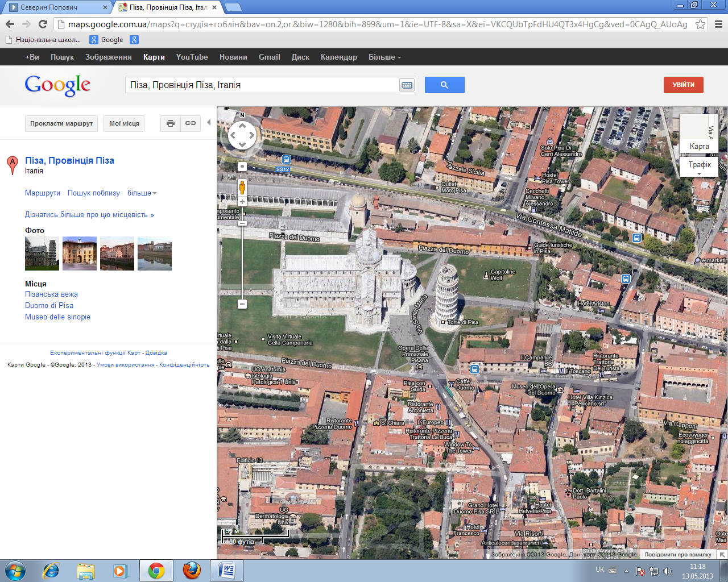Click the link chain icon to share the map
Viewport: 728px width, 582px height.
[191, 123]
